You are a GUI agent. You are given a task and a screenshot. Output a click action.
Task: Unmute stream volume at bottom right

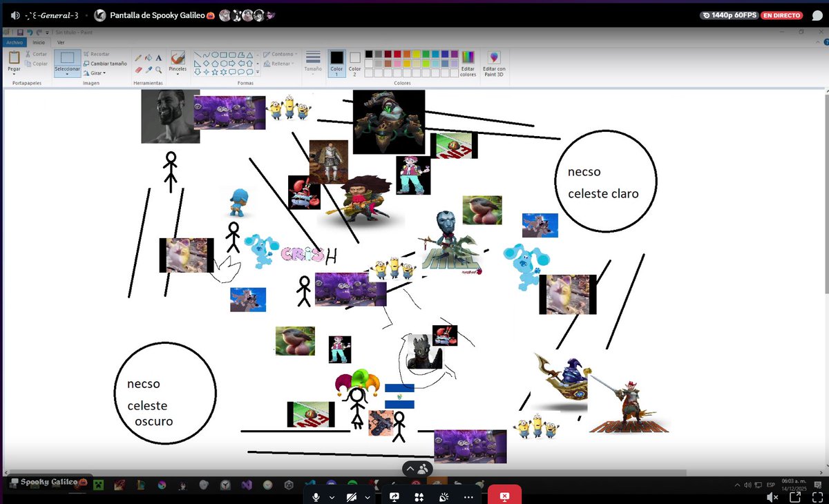(x=772, y=496)
